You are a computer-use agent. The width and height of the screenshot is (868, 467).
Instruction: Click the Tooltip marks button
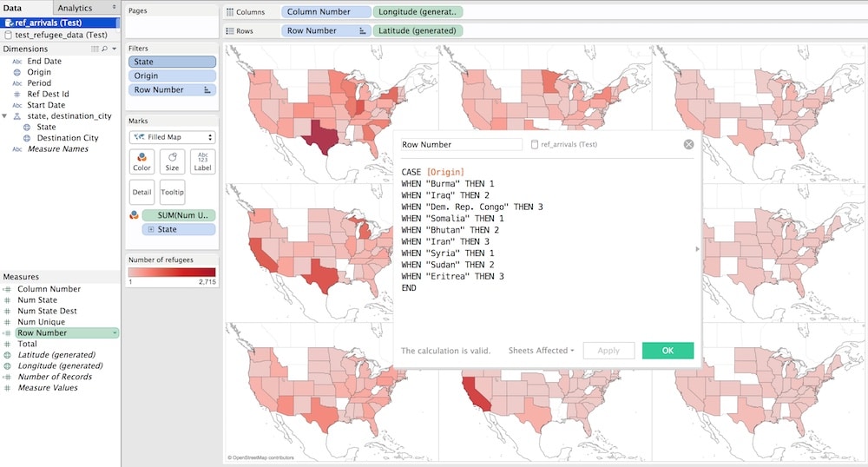(x=172, y=192)
